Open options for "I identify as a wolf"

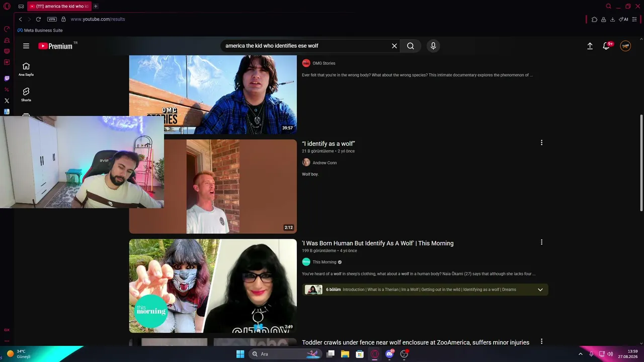[x=541, y=143]
